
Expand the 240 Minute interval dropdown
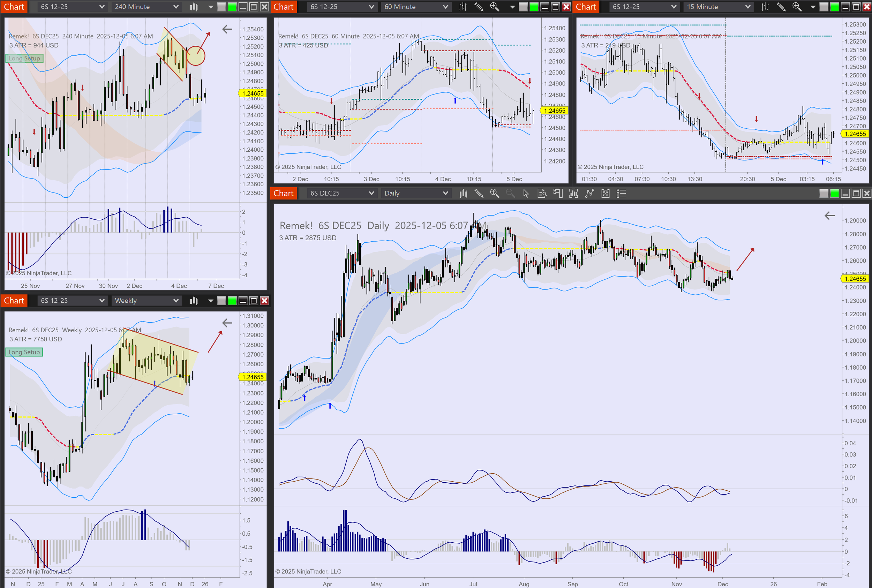tap(175, 7)
